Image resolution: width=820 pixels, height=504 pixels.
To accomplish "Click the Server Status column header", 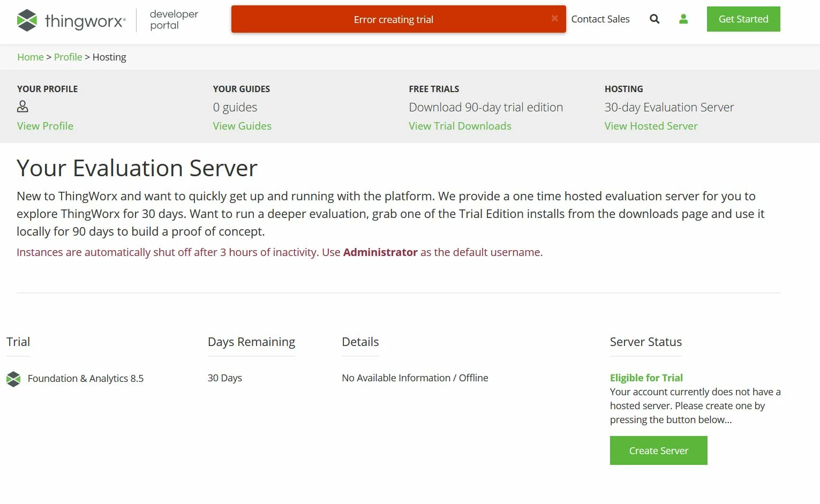I will coord(646,342).
